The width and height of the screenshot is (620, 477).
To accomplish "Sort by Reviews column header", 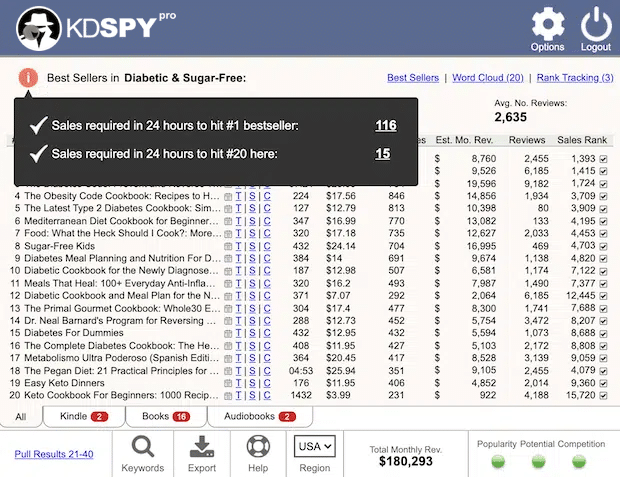I will (527, 140).
